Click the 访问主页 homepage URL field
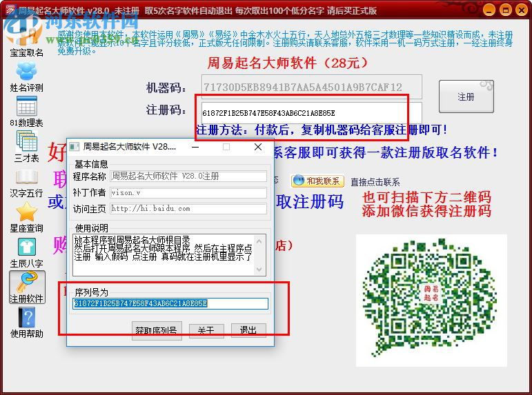Screen dimensions: 532x395 (x=188, y=208)
